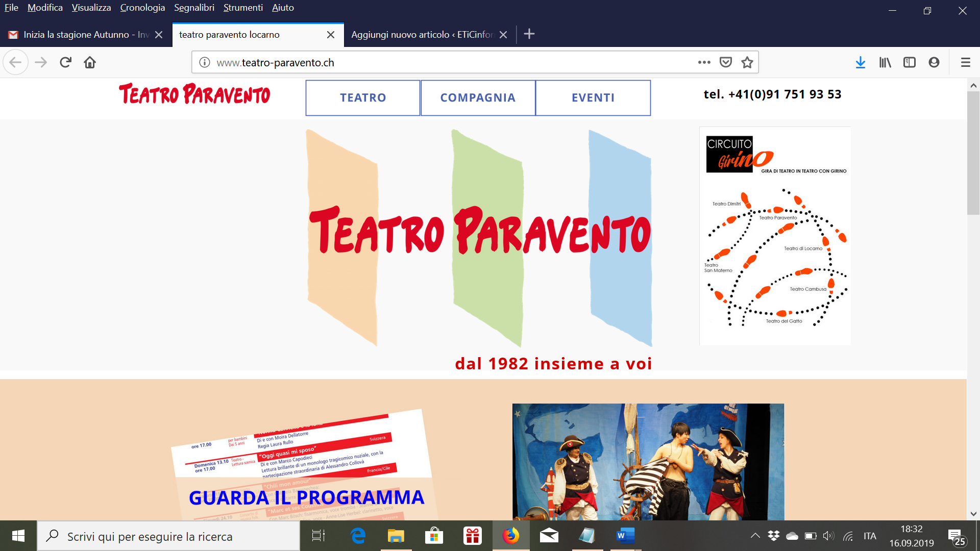Open the blue notebook app on taskbar

pos(587,536)
